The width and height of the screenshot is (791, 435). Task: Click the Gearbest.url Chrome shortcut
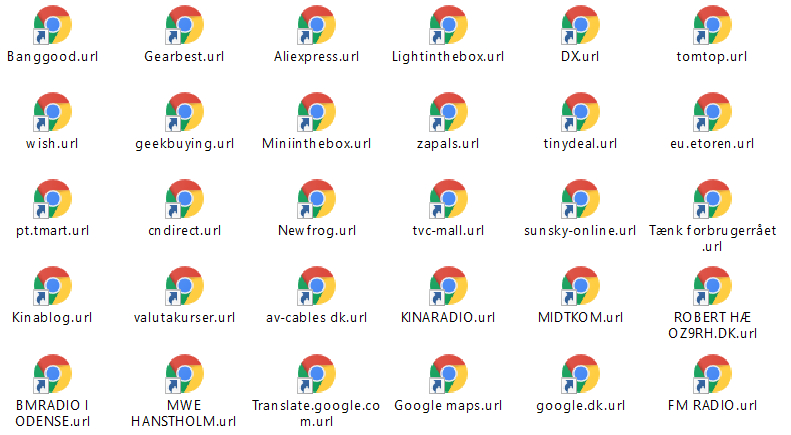click(185, 25)
